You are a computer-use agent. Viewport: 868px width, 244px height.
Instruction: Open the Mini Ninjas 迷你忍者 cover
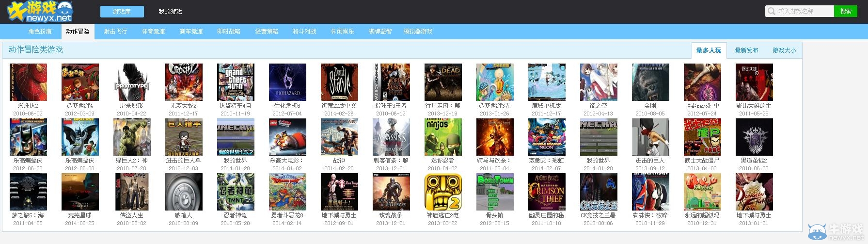443,137
